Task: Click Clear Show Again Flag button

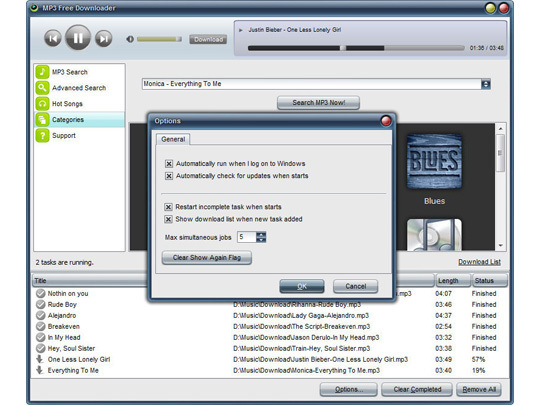Action: 207,258
